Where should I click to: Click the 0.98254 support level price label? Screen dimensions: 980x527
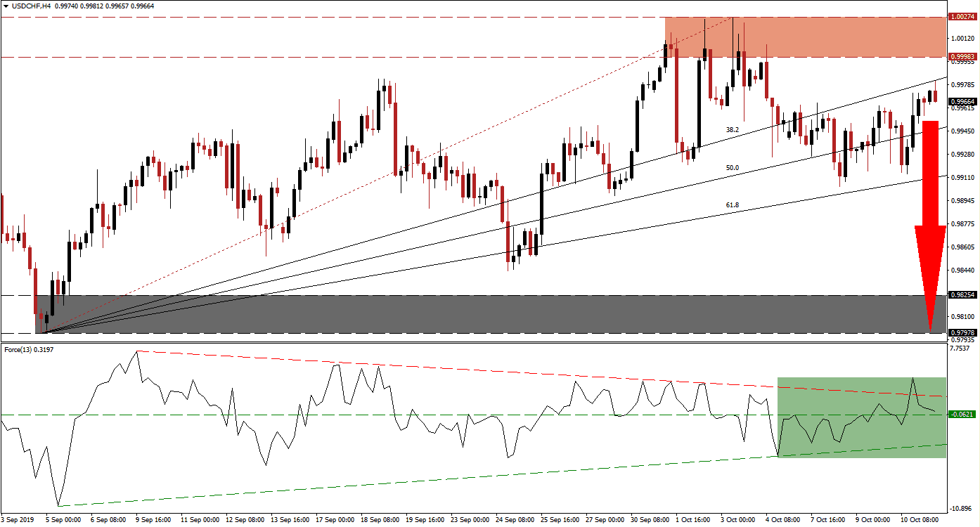(962, 295)
